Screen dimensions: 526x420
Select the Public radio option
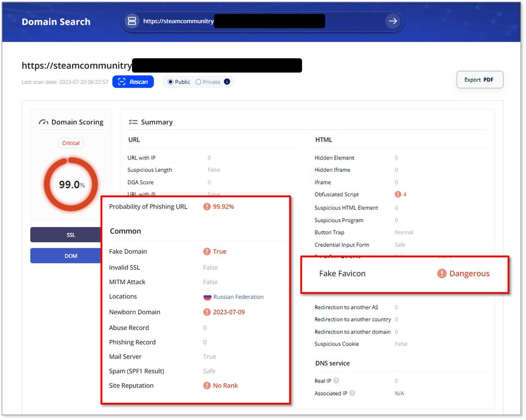171,82
